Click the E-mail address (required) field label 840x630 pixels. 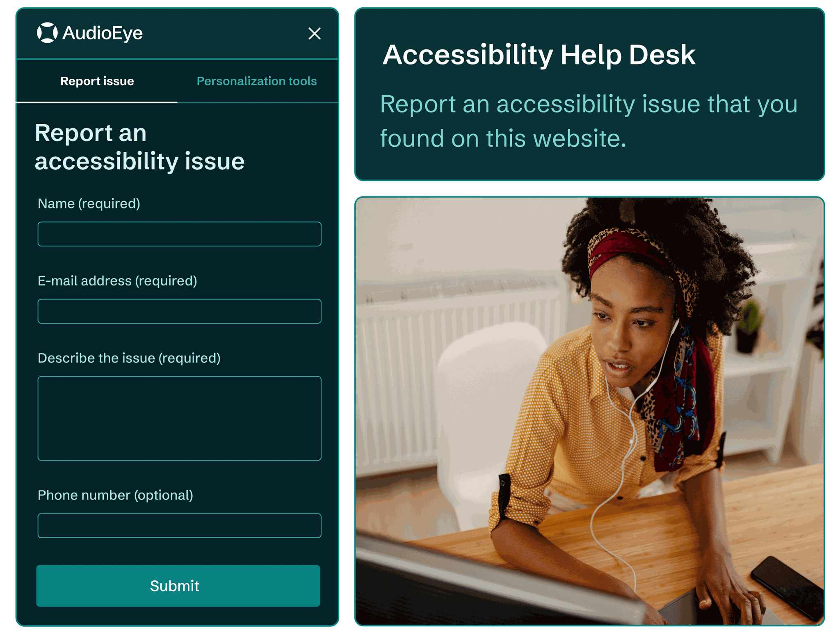pyautogui.click(x=117, y=281)
